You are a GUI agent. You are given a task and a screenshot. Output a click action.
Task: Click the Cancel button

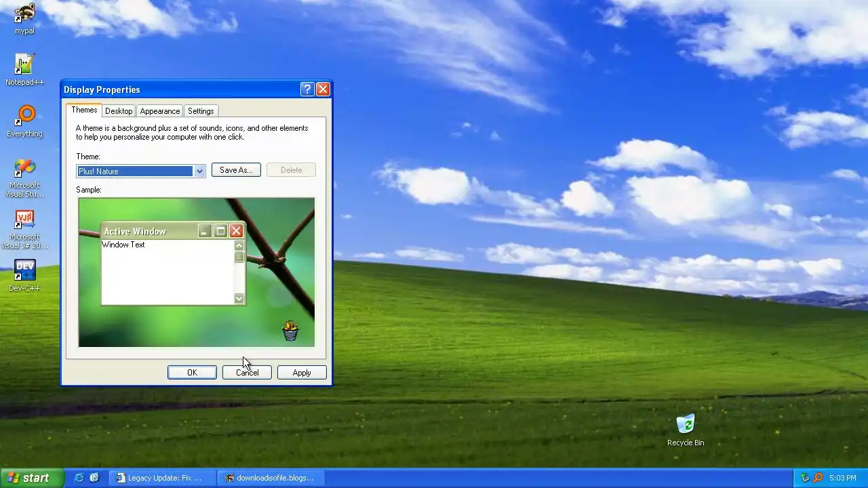(247, 373)
